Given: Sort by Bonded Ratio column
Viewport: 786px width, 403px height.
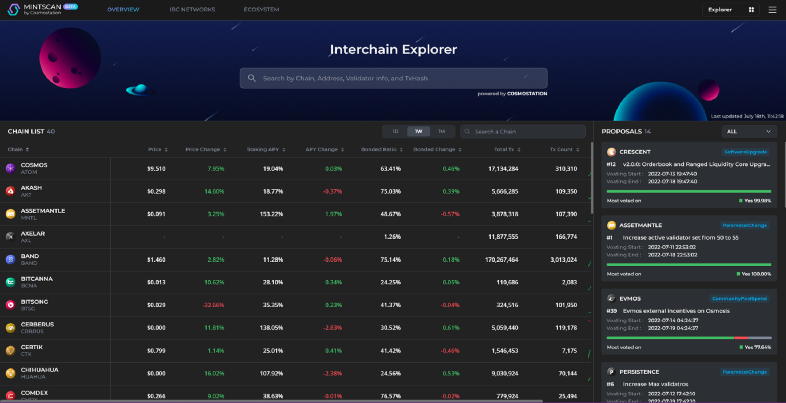Looking at the screenshot, I should click(382, 149).
